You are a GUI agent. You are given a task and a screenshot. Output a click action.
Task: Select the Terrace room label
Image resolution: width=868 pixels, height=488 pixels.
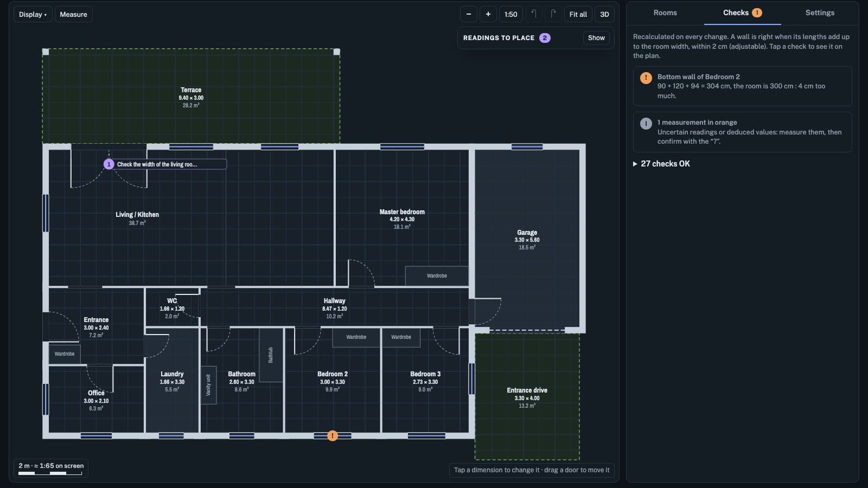pos(191,90)
